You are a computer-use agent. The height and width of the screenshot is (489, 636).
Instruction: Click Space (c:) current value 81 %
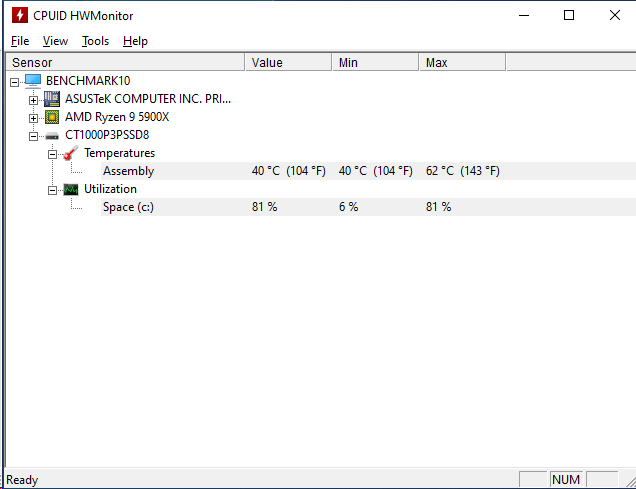(264, 207)
